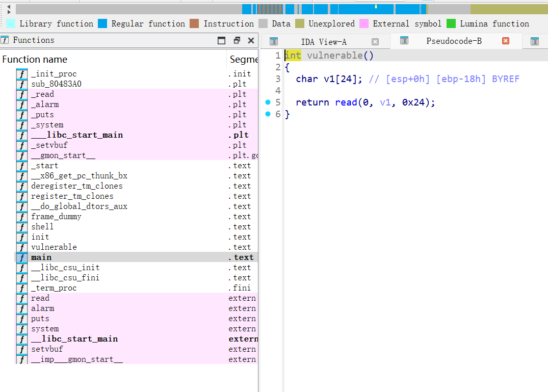Click the IDA View-A tab icon
This screenshot has height=392, width=548.
(x=274, y=42)
